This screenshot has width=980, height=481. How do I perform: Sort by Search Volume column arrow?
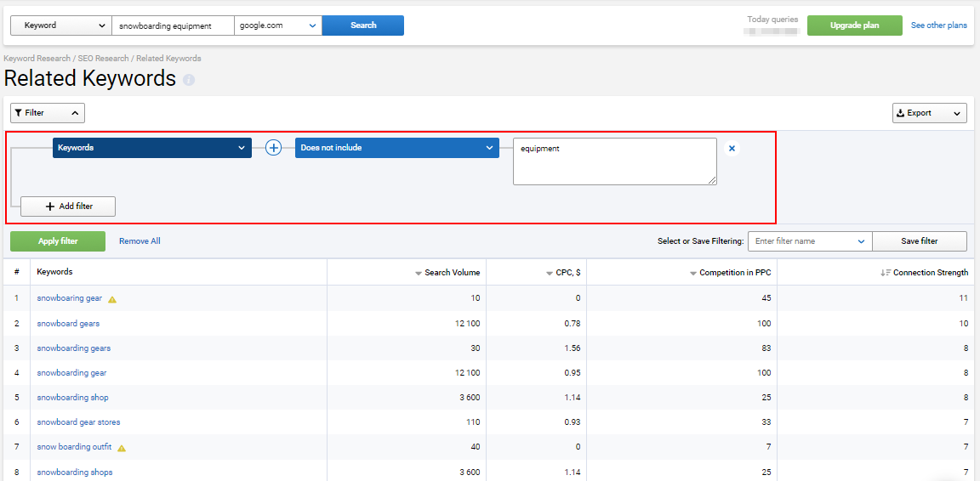click(x=419, y=273)
